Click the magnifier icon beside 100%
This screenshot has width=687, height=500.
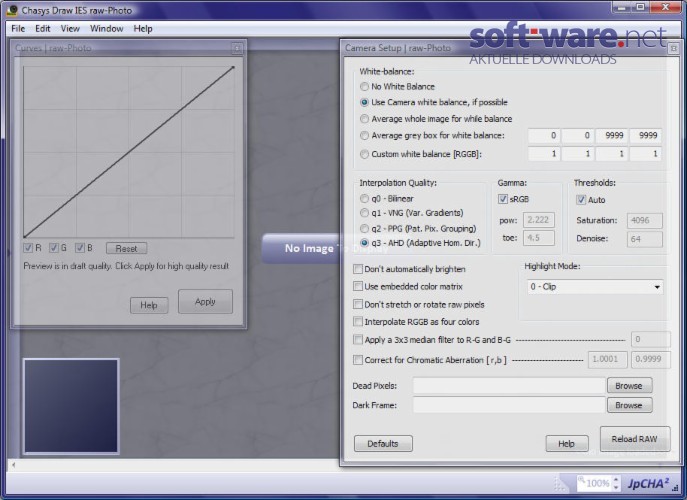pos(582,480)
